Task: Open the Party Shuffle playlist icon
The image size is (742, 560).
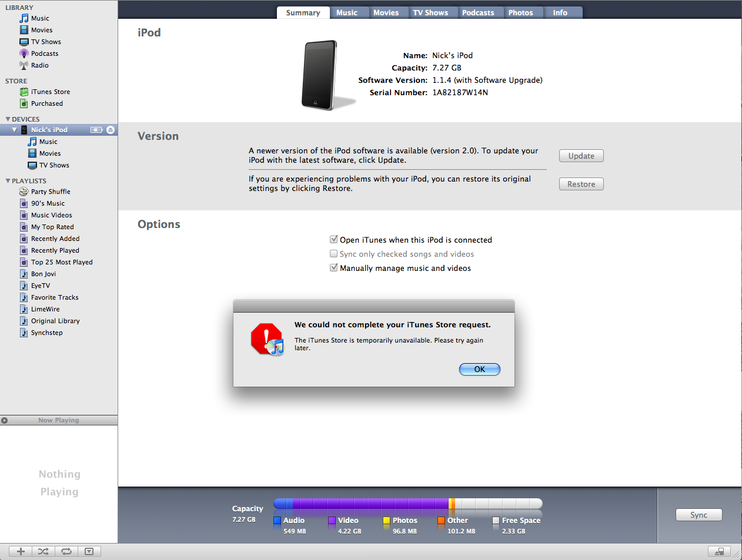Action: pyautogui.click(x=24, y=192)
